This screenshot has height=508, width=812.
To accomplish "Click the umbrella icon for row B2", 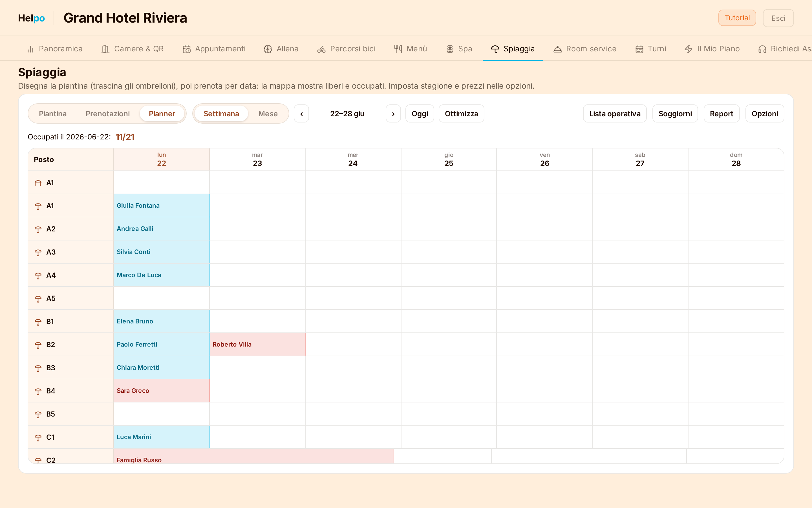I will 38,345.
